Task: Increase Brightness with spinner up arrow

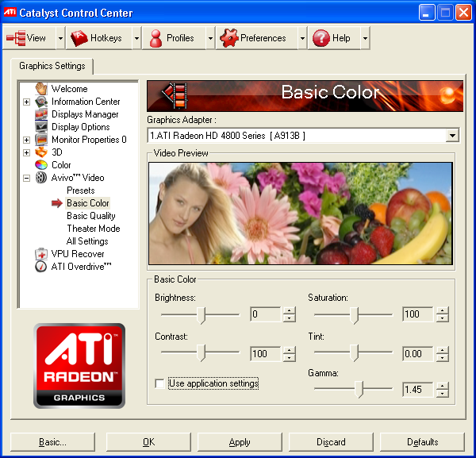Action: [x=290, y=310]
